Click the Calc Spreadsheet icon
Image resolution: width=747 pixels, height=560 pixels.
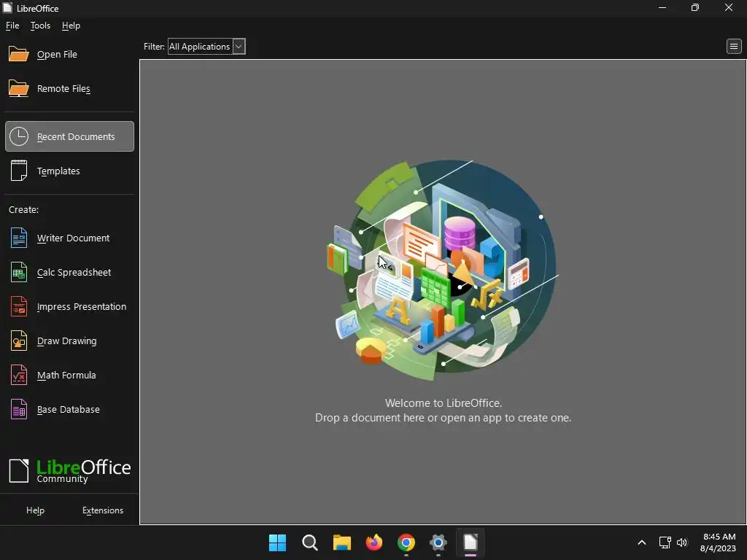coord(18,273)
